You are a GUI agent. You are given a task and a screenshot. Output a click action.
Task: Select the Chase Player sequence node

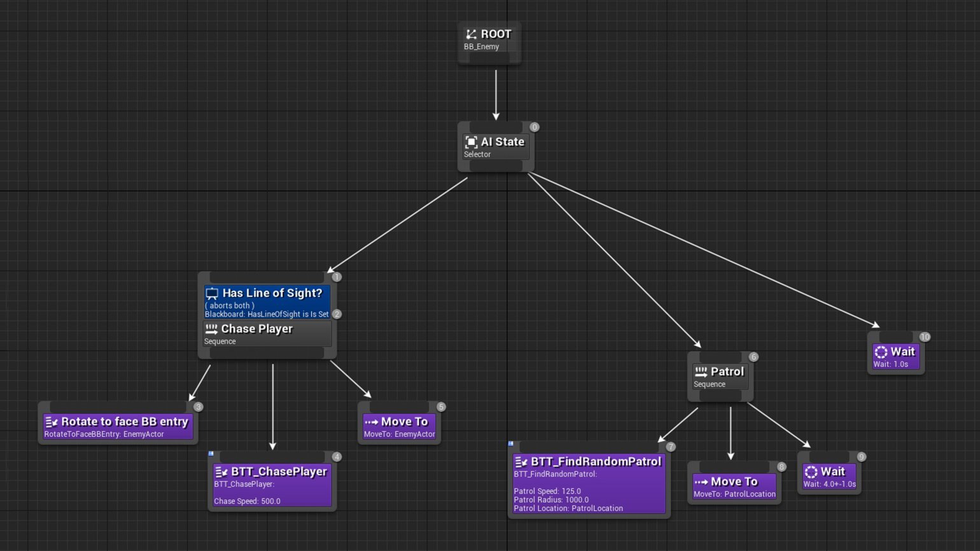click(x=267, y=334)
